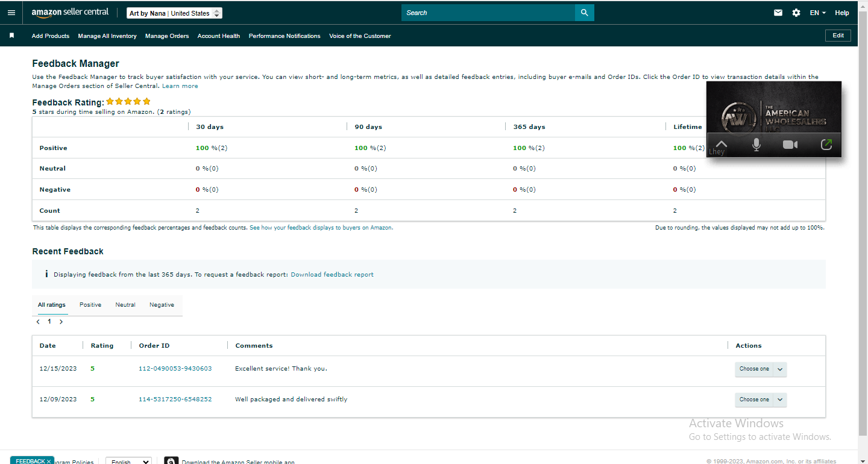
Task: Open the hamburger navigation menu
Action: click(11, 13)
